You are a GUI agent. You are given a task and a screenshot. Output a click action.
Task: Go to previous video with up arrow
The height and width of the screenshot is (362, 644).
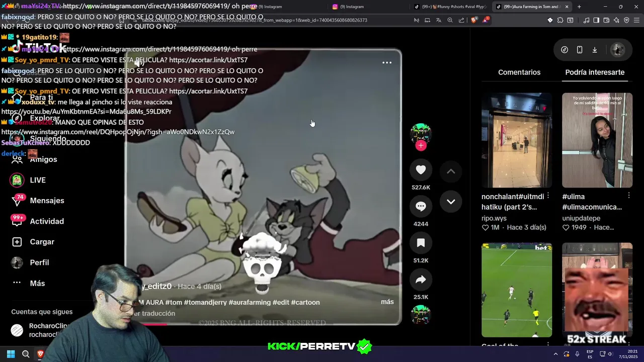pos(451,171)
